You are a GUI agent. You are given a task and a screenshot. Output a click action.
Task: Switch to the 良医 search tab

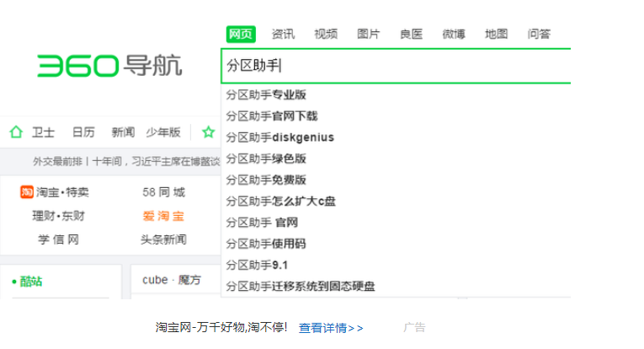[x=411, y=35]
